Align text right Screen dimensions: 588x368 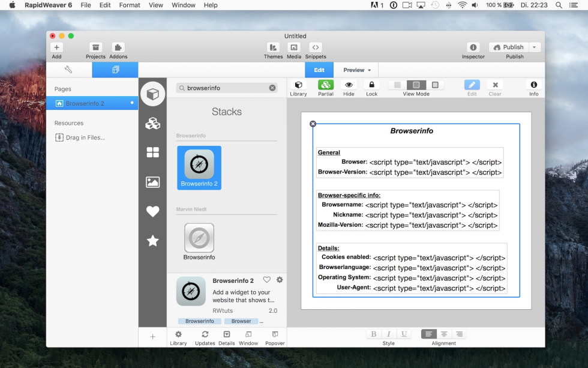[460, 334]
